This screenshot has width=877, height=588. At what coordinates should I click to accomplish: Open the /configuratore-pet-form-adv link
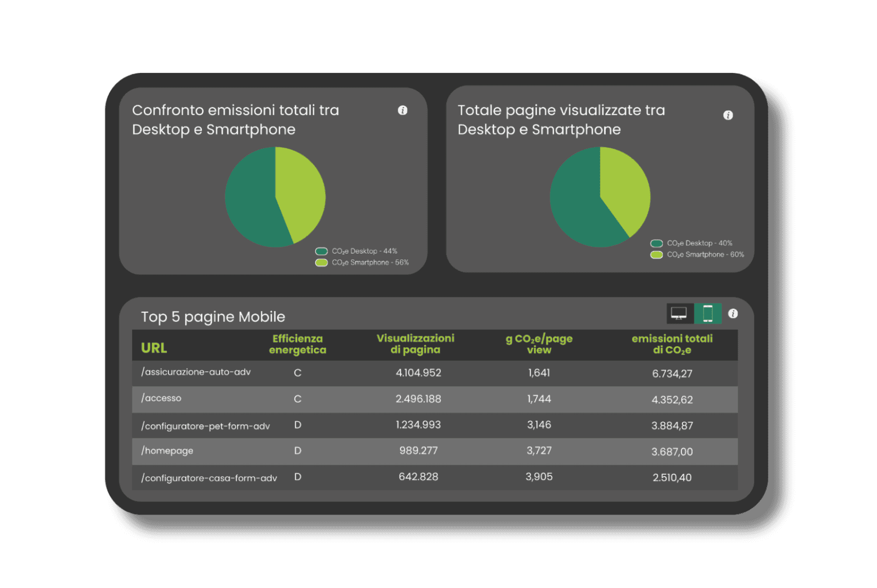(206, 426)
